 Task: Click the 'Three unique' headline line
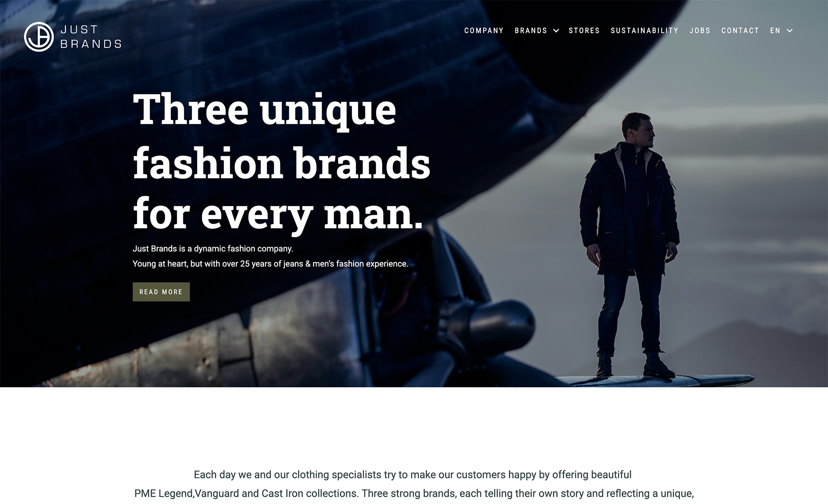264,110
